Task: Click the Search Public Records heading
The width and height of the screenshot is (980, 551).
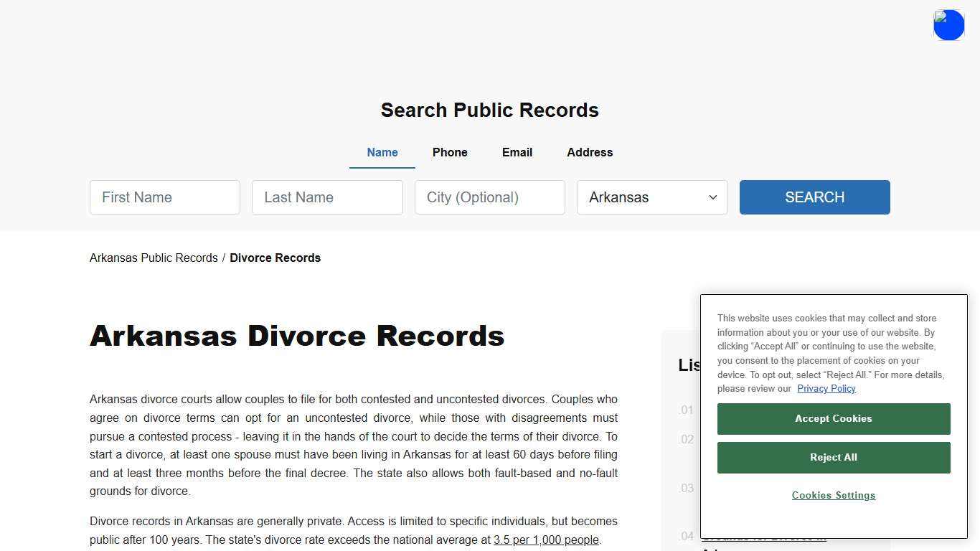Action: click(x=489, y=110)
